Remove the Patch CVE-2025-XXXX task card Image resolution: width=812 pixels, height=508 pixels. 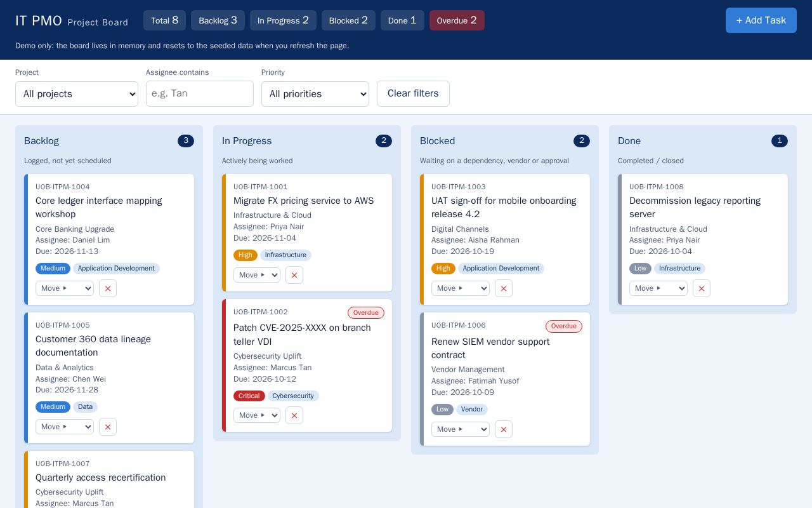pos(294,415)
